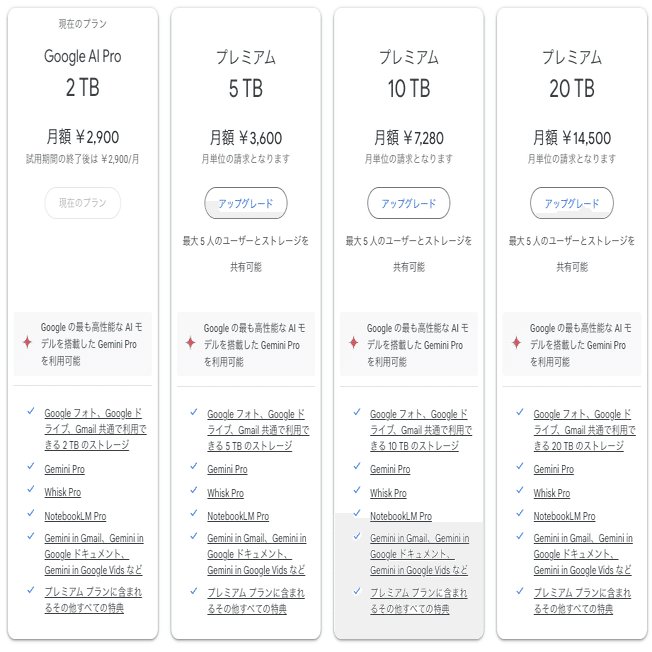Click the Gemini sparkle icon in 20 TB plan
This screenshot has width=652, height=652.
516,343
